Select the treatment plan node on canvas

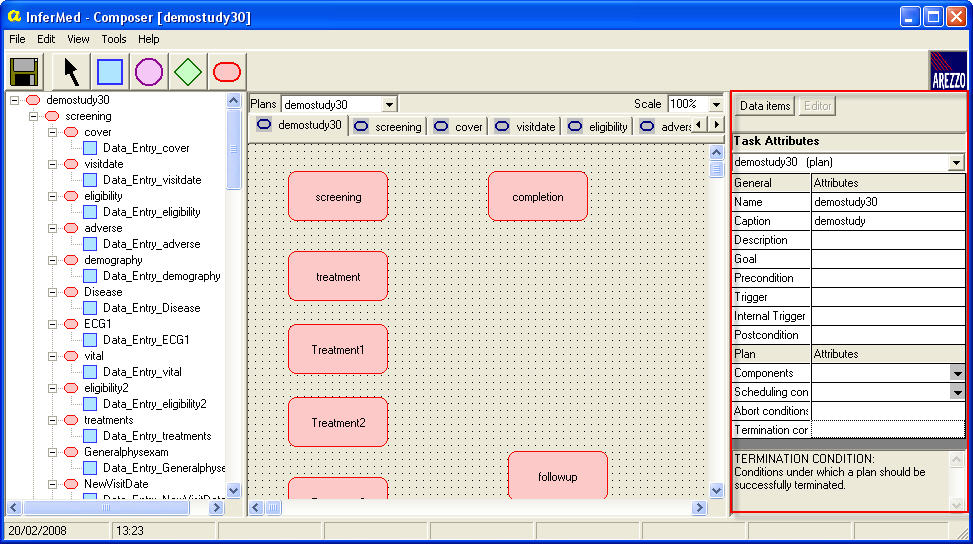338,277
